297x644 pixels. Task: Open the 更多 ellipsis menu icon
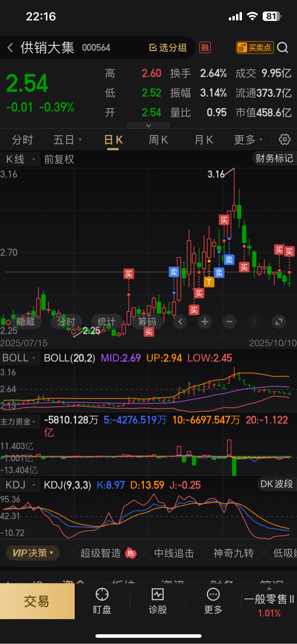[213, 601]
